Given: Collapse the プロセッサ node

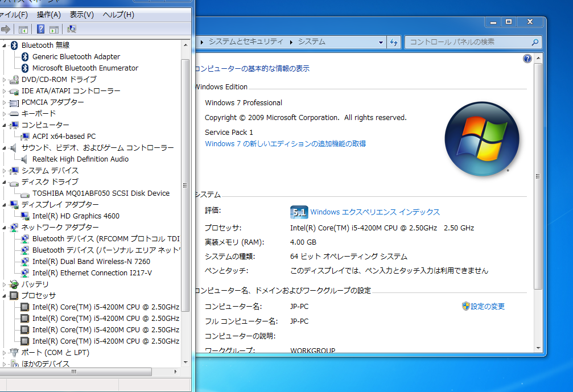Looking at the screenshot, I should [5, 296].
